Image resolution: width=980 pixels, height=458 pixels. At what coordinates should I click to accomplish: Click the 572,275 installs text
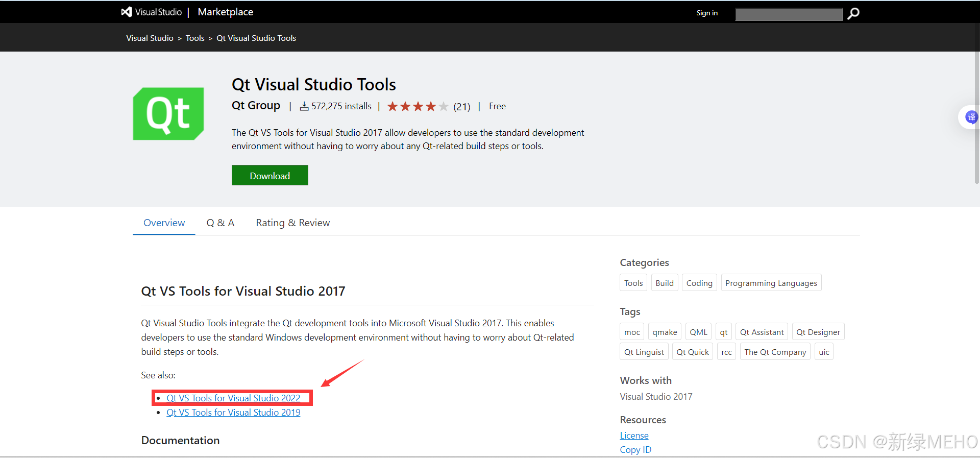tap(341, 106)
